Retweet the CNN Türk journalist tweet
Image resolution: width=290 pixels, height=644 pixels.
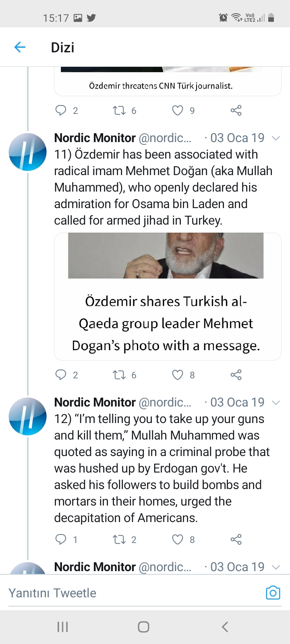[x=119, y=110]
